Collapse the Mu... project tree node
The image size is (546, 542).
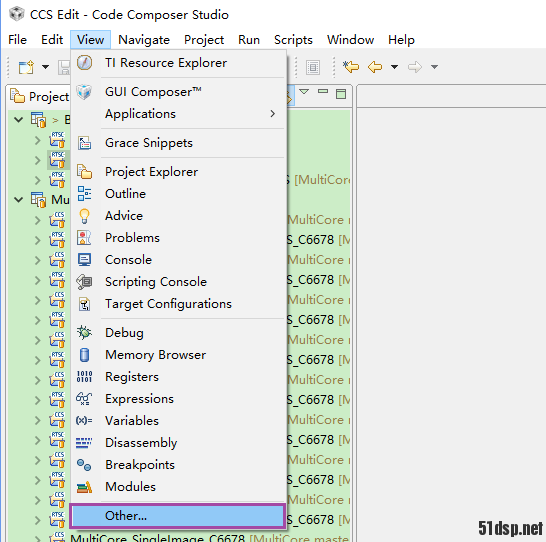[18, 200]
